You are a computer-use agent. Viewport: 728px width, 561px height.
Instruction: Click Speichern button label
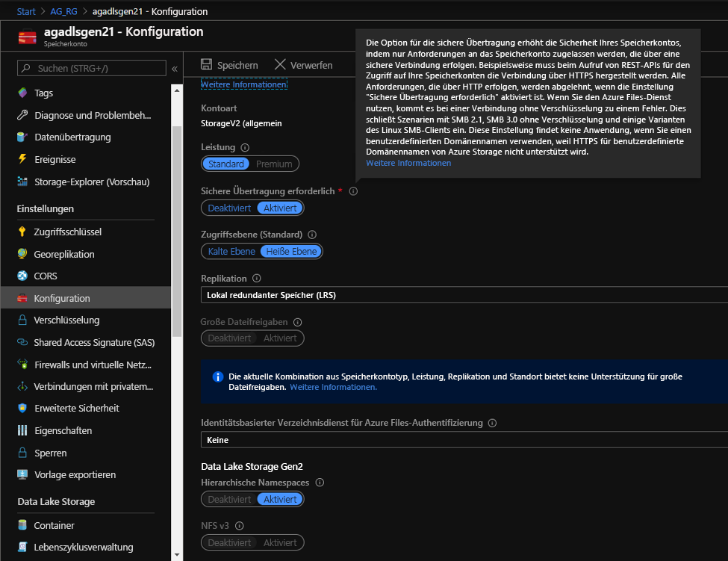pyautogui.click(x=237, y=65)
